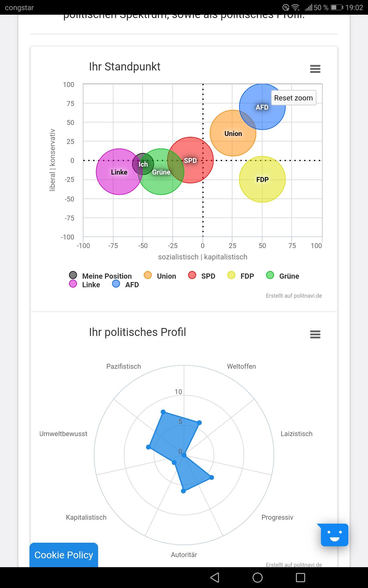Viewport: 368px width, 588px height.
Task: Tap the Wi-Fi status icon
Action: click(x=296, y=7)
